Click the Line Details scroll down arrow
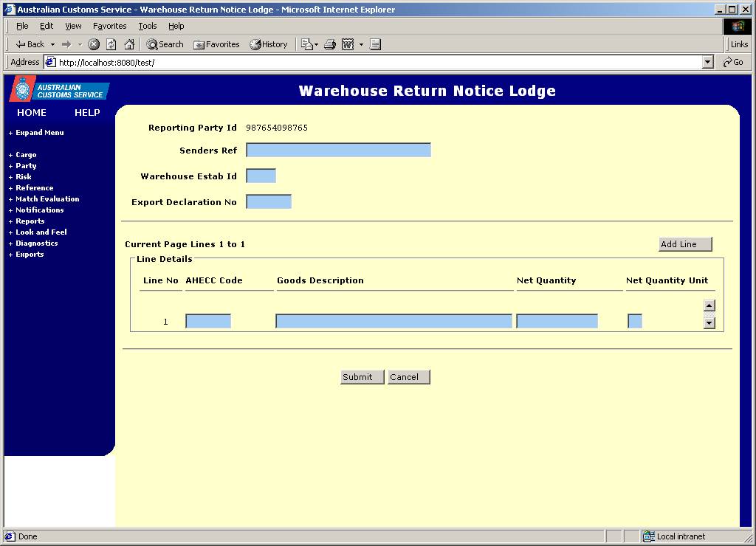The height and width of the screenshot is (546, 756). [709, 323]
